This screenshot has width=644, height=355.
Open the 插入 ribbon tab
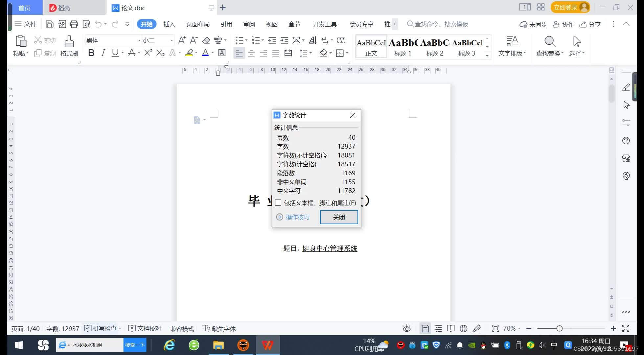[x=169, y=24]
